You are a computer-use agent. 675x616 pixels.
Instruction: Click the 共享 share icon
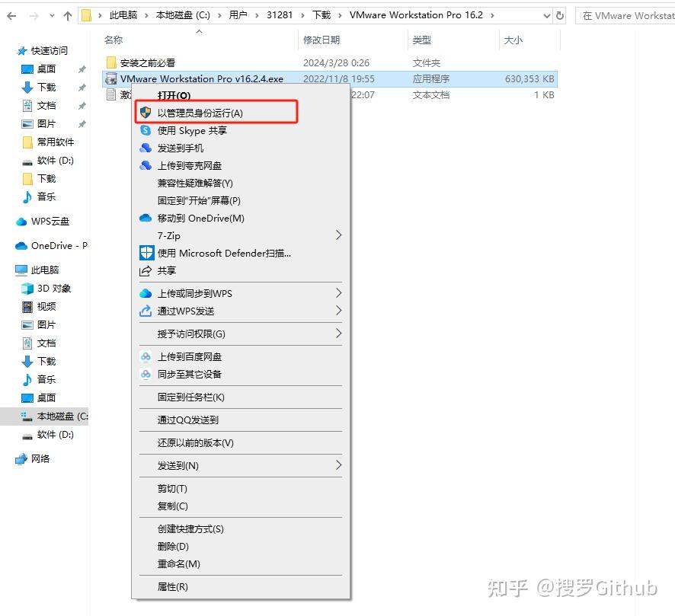(x=146, y=271)
